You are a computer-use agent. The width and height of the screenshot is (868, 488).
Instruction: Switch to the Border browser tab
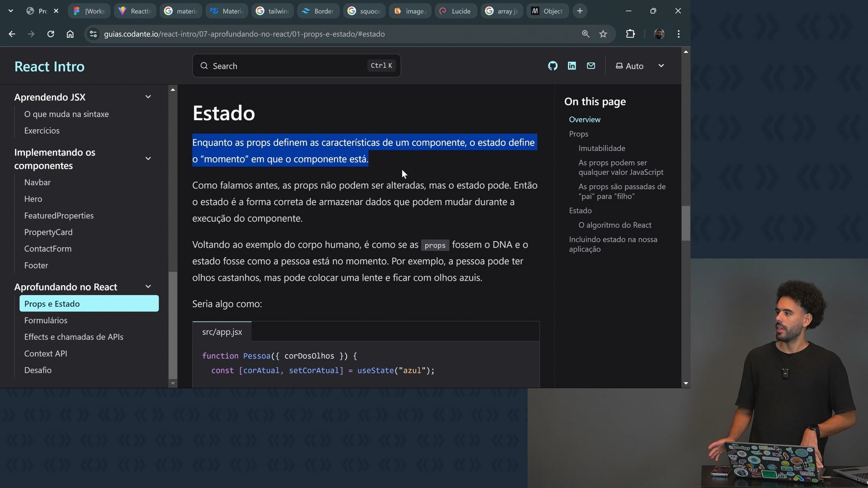[318, 11]
